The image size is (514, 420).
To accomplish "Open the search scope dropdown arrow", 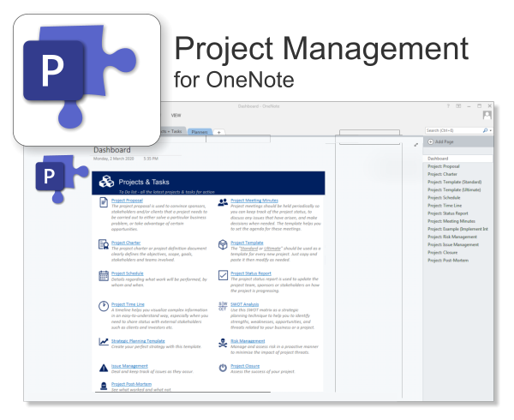I will tap(491, 130).
